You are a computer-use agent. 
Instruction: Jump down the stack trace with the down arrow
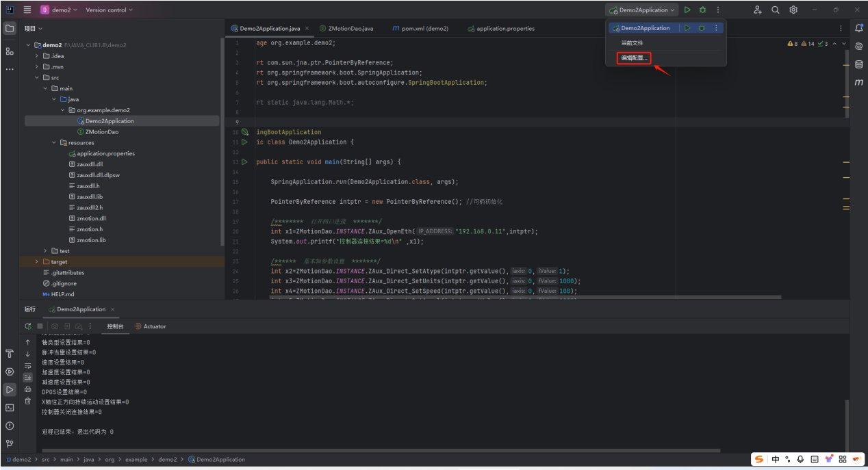coord(28,354)
